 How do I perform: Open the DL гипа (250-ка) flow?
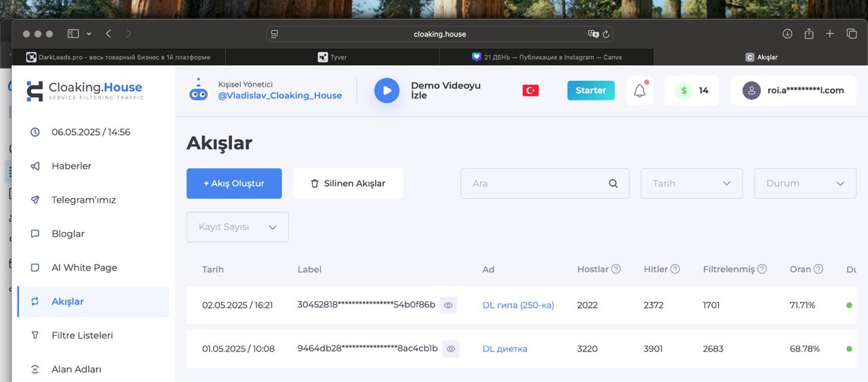[518, 305]
